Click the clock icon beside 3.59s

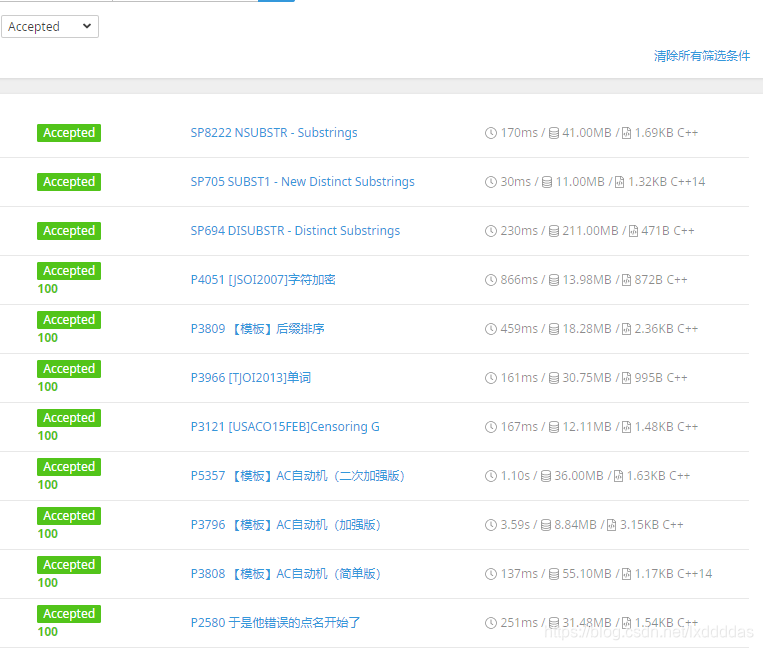click(490, 525)
